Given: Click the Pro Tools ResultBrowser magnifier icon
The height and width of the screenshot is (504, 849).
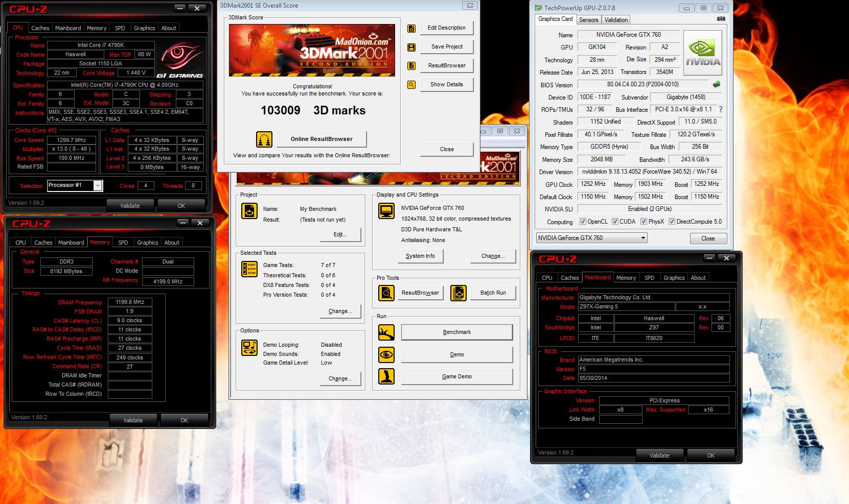Looking at the screenshot, I should coord(386,293).
